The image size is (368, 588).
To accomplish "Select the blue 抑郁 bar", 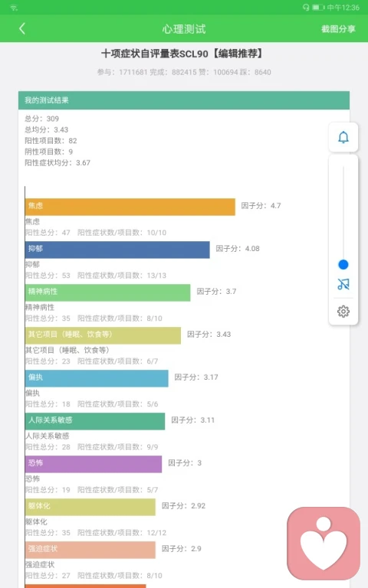I will [117, 250].
